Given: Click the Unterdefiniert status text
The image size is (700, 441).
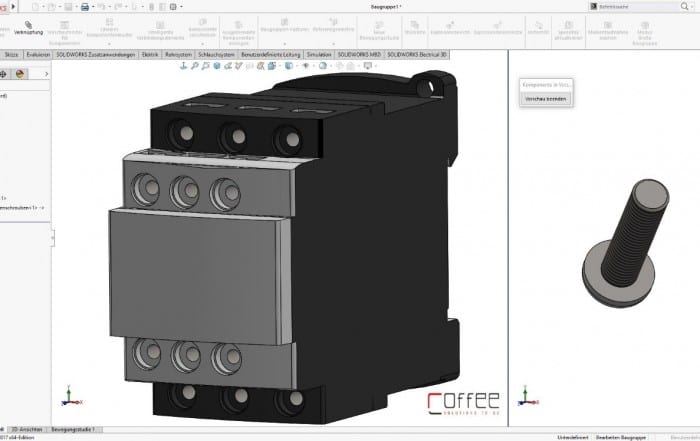Looking at the screenshot, I should point(573,437).
